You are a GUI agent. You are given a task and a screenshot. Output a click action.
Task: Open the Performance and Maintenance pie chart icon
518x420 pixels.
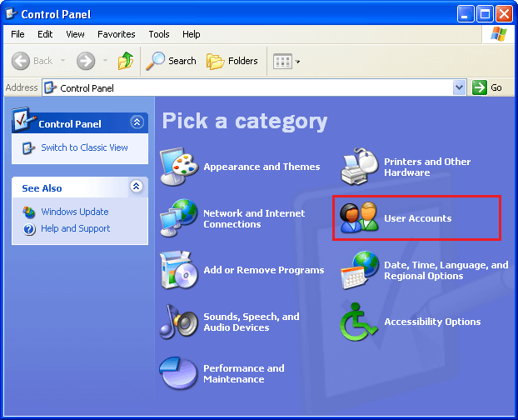pyautogui.click(x=178, y=373)
